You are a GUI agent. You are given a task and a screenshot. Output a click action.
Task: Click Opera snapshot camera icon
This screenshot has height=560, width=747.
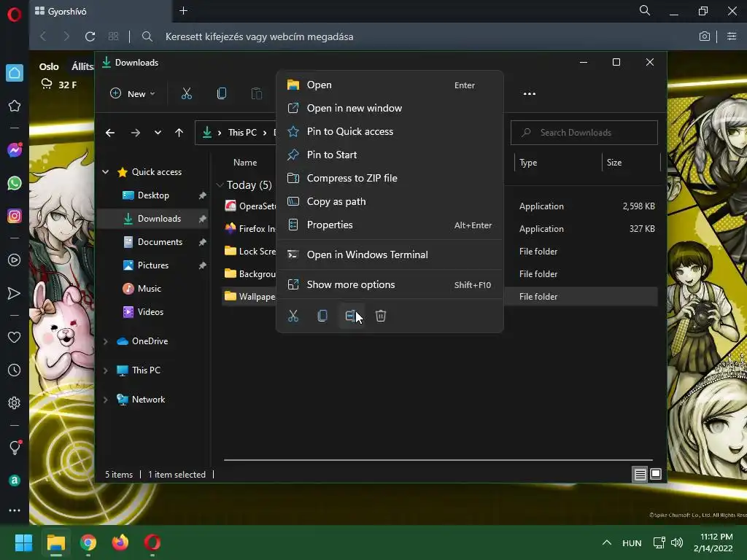[705, 36]
